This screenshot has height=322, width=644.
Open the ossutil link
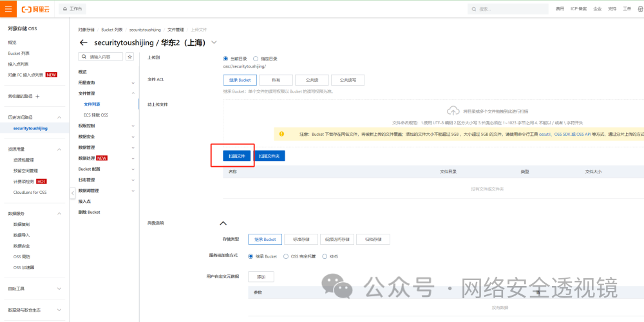[545, 134]
